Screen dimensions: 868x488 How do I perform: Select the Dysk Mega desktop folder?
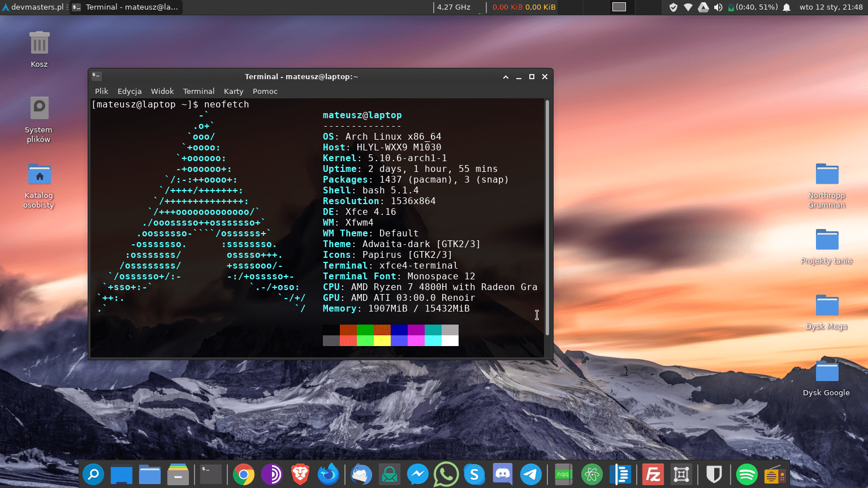tap(827, 311)
